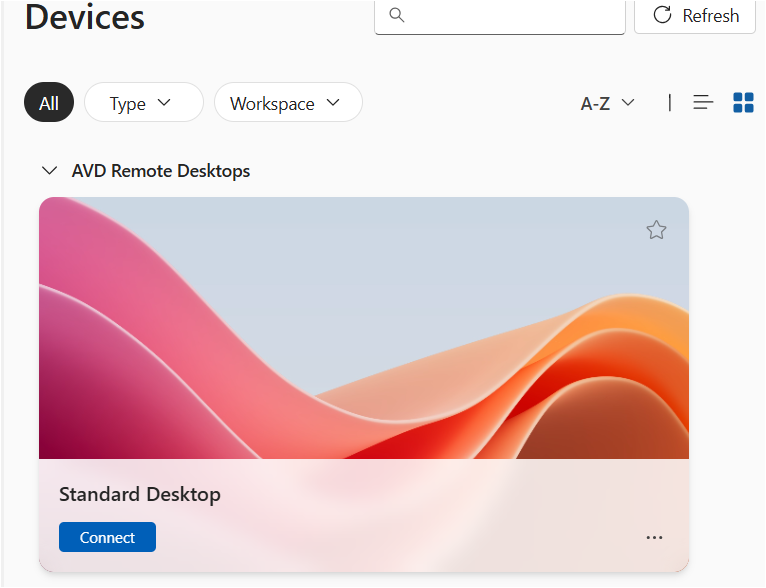Select the All filter pill
This screenshot has height=588, width=766.
tap(49, 103)
